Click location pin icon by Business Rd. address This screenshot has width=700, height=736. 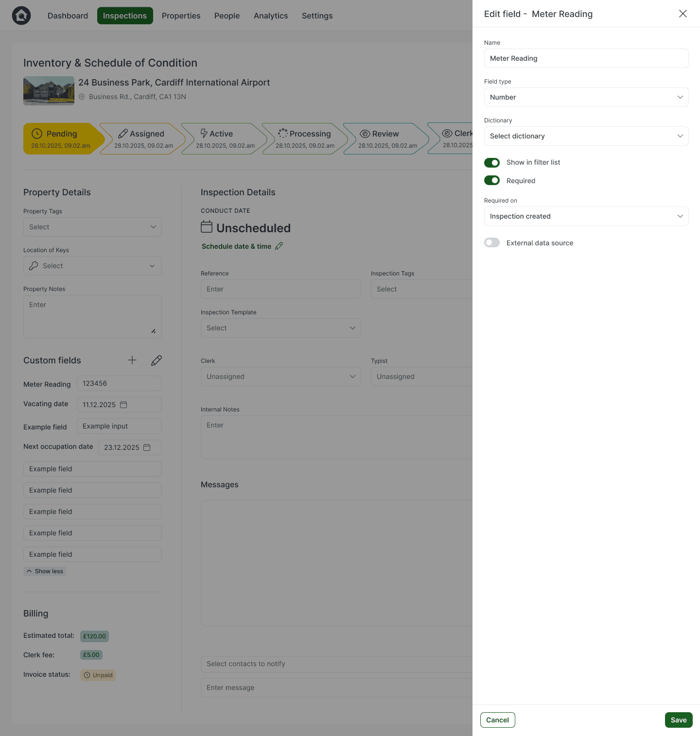(82, 97)
